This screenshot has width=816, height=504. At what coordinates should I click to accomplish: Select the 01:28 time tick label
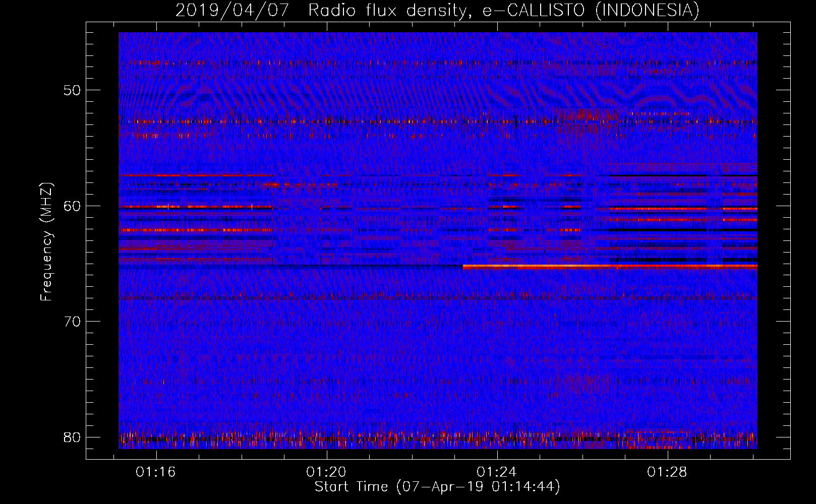667,472
